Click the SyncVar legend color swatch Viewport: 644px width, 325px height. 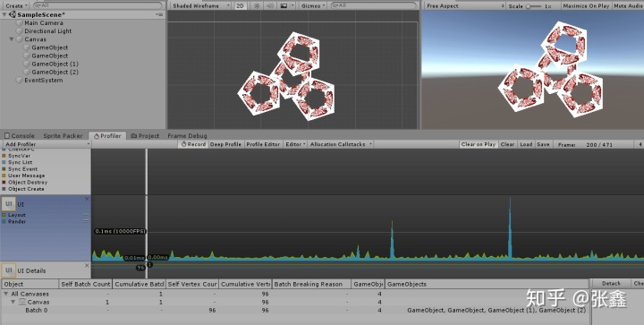click(x=4, y=156)
